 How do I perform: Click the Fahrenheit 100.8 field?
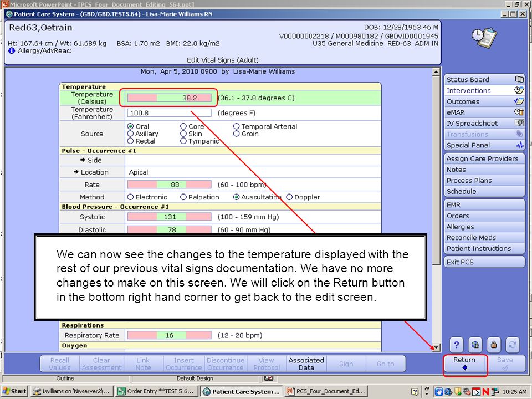pyautogui.click(x=169, y=112)
